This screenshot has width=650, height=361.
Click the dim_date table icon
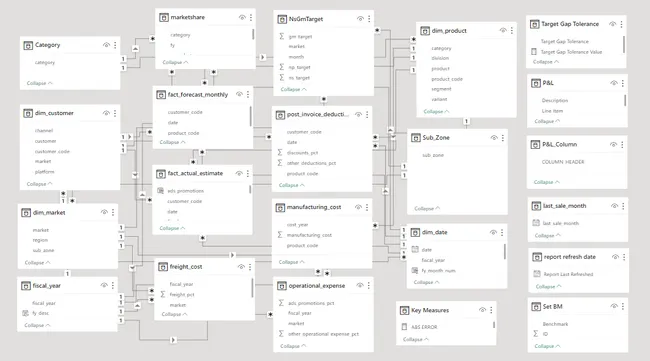pos(415,233)
